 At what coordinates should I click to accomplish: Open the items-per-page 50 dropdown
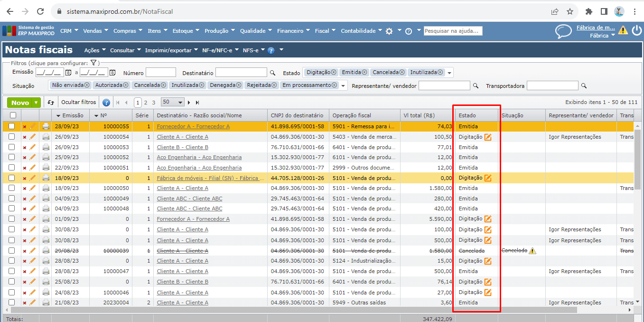point(172,102)
